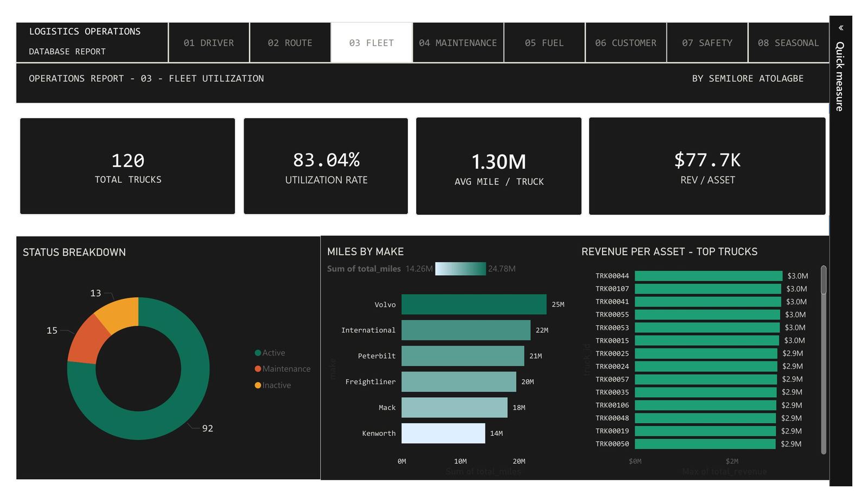Select the TRK00025 revenue bar
This screenshot has height=502, width=868.
point(706,353)
